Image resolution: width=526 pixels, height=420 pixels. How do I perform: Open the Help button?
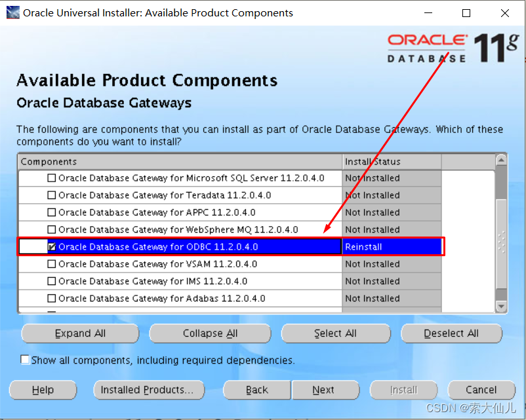pos(43,390)
